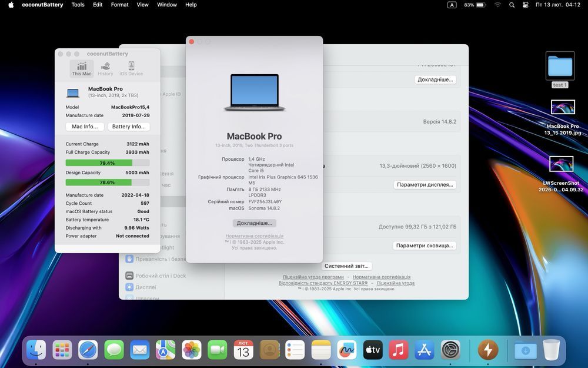
Task: Open the Tools menu
Action: coord(78,5)
